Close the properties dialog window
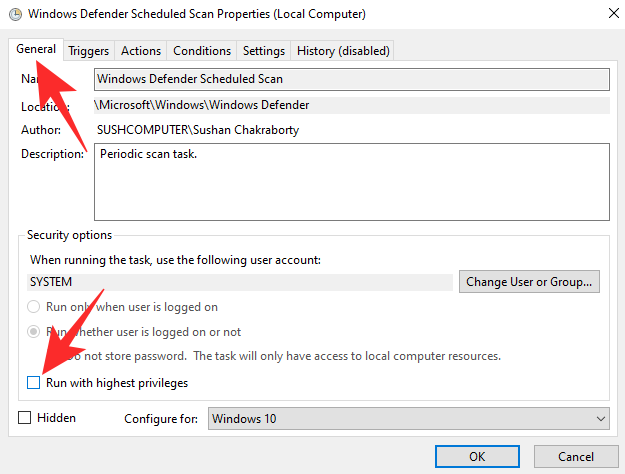625x474 pixels. point(611,14)
